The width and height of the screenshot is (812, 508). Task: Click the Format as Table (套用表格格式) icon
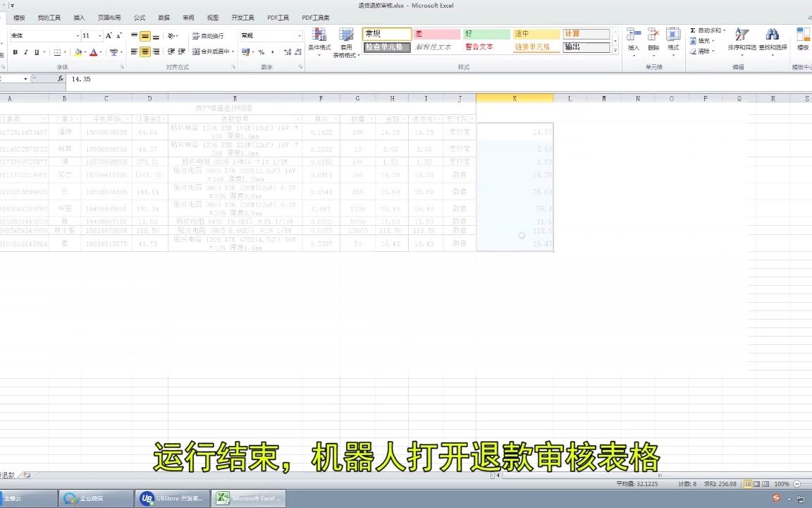click(x=346, y=40)
